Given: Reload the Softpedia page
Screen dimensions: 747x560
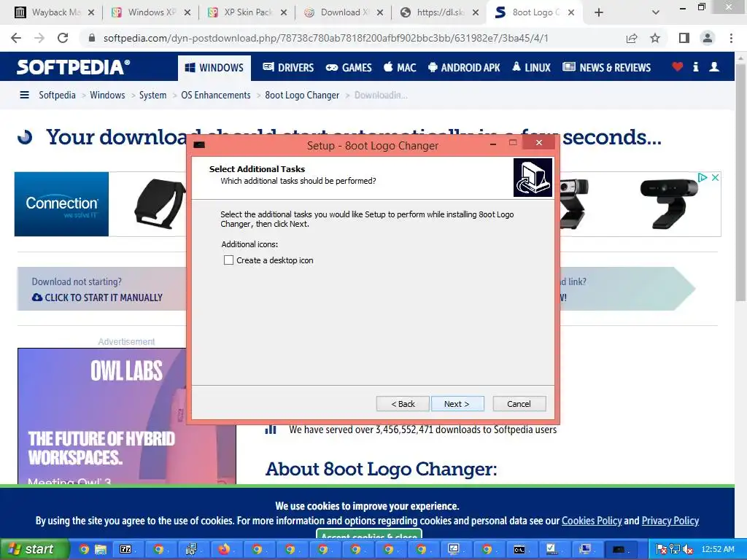Looking at the screenshot, I should 63,38.
